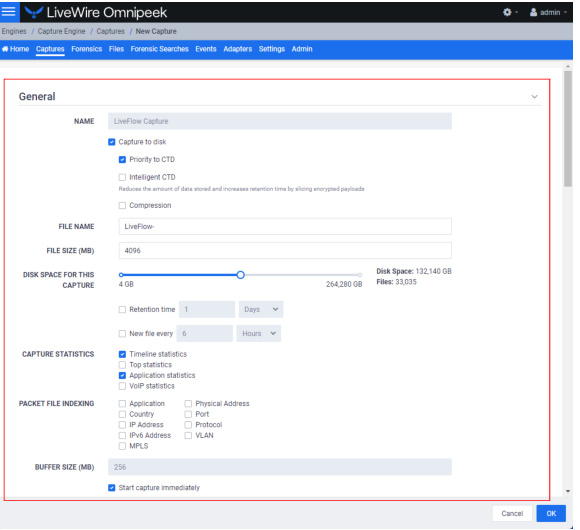Uncheck Start capture immediately
Image resolution: width=580 pixels, height=530 pixels.
coord(112,488)
